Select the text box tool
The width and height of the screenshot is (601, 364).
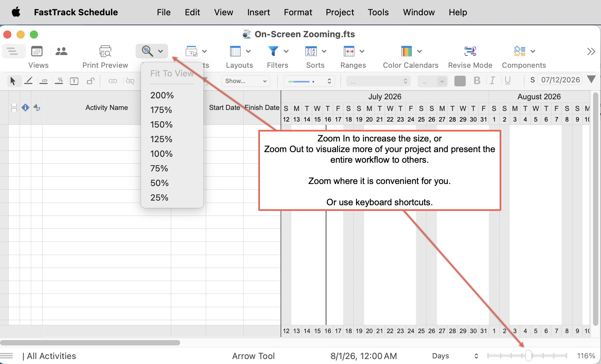[74, 81]
